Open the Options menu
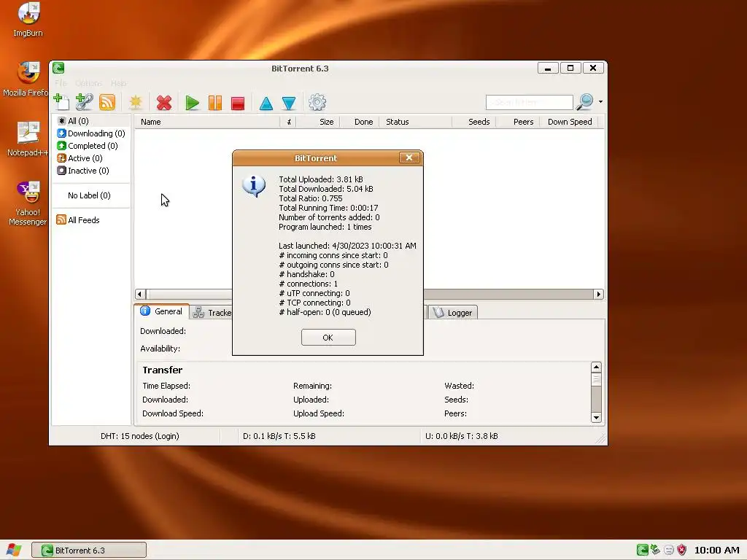 pyautogui.click(x=88, y=83)
